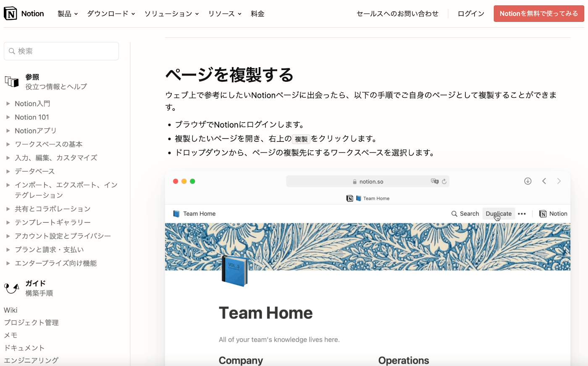Image resolution: width=588 pixels, height=366 pixels.
Task: Click the forward arrow in embedded browser
Action: pyautogui.click(x=559, y=181)
